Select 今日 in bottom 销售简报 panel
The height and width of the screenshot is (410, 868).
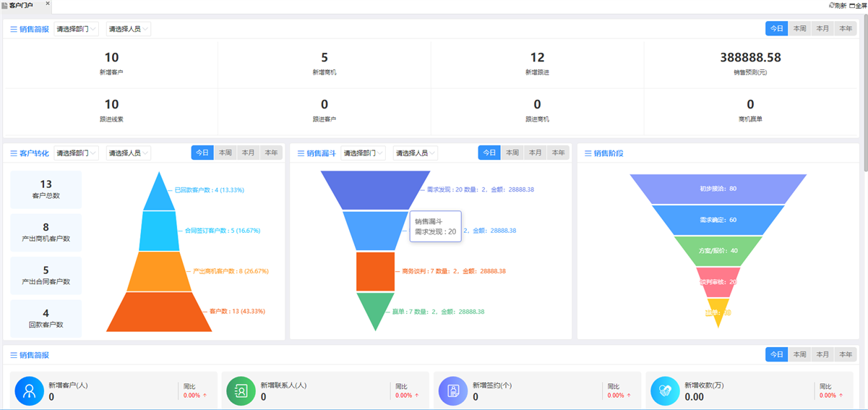[x=777, y=355]
